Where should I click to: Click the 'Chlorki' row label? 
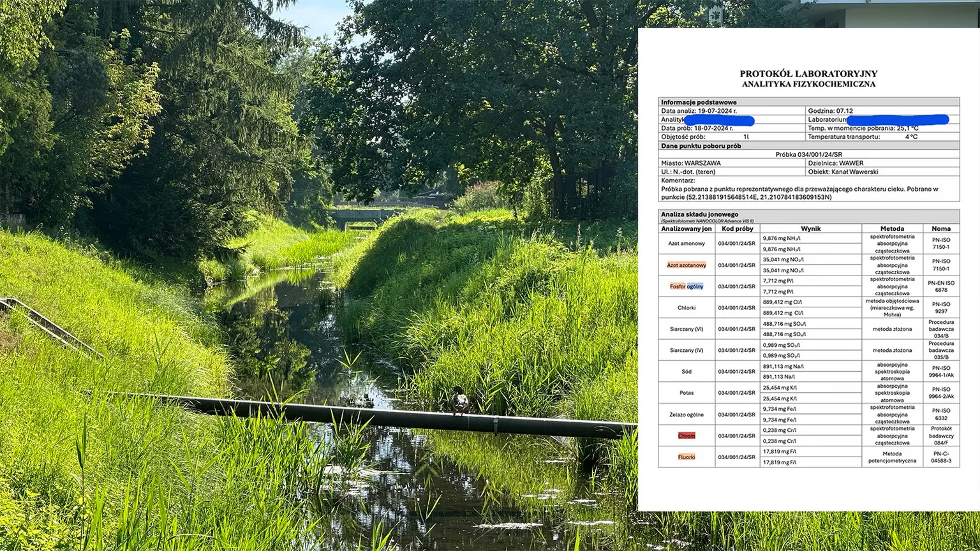687,307
